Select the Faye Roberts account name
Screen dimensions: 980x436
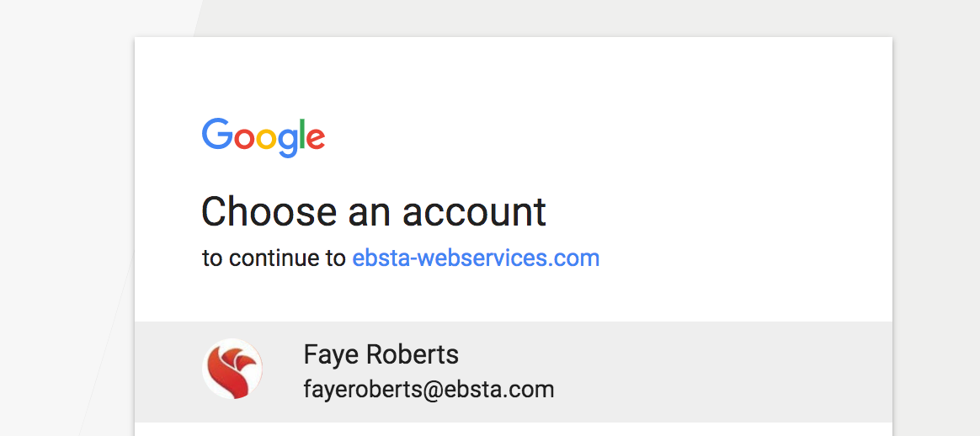[381, 354]
